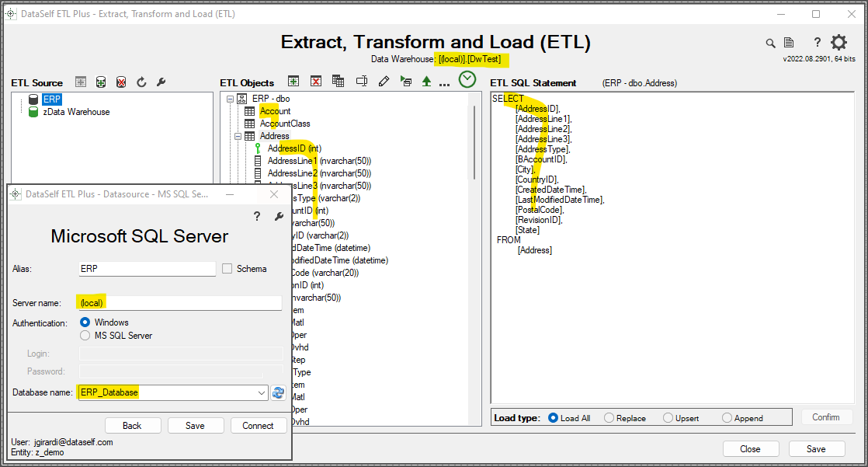This screenshot has height=467, width=868.
Task: Click the green clock schedule icon
Action: coord(467,79)
